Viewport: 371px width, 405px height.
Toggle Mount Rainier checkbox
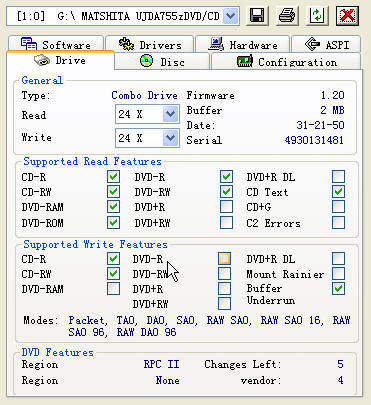click(x=338, y=274)
